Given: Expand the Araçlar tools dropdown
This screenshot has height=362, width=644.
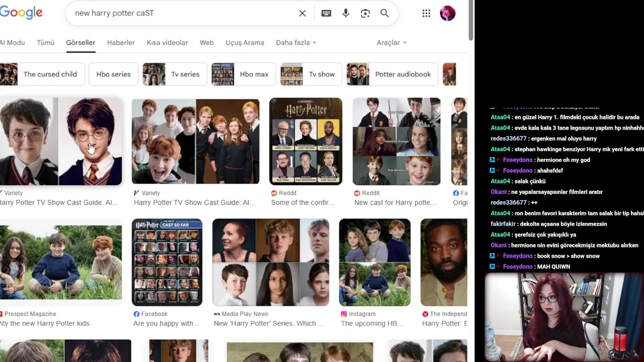Looking at the screenshot, I should (391, 43).
